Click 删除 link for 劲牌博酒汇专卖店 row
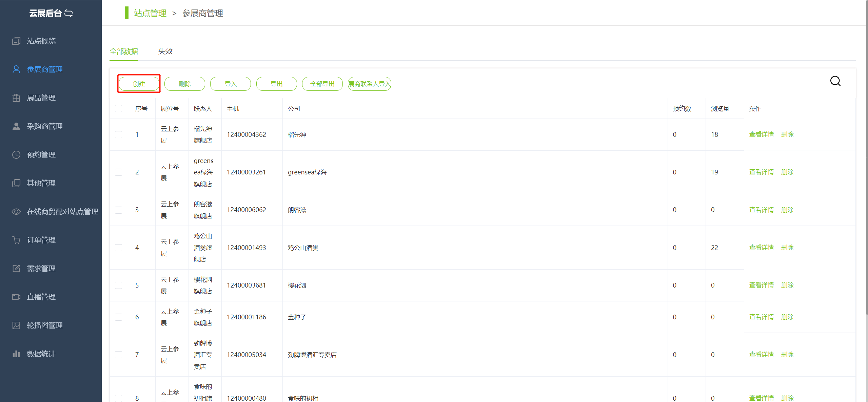Image resolution: width=868 pixels, height=402 pixels. (x=787, y=355)
